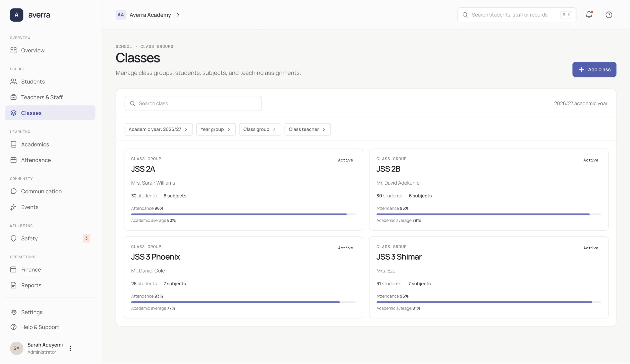Focus the Search class field

[x=193, y=103]
